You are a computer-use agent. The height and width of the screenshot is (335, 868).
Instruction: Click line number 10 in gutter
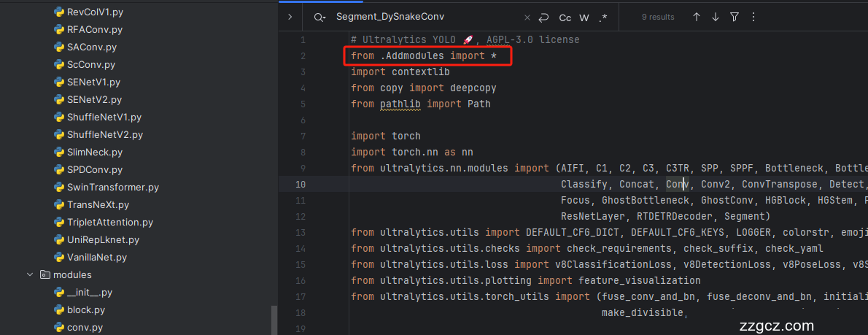click(x=301, y=184)
